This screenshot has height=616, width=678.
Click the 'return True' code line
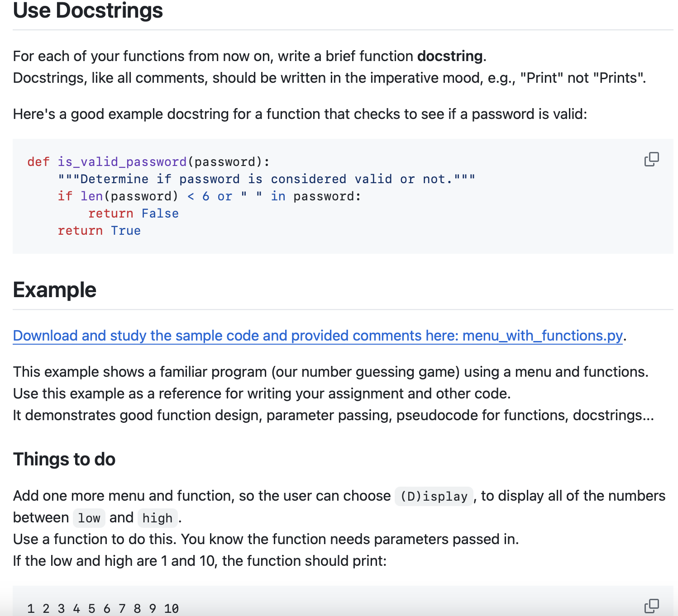pyautogui.click(x=99, y=231)
